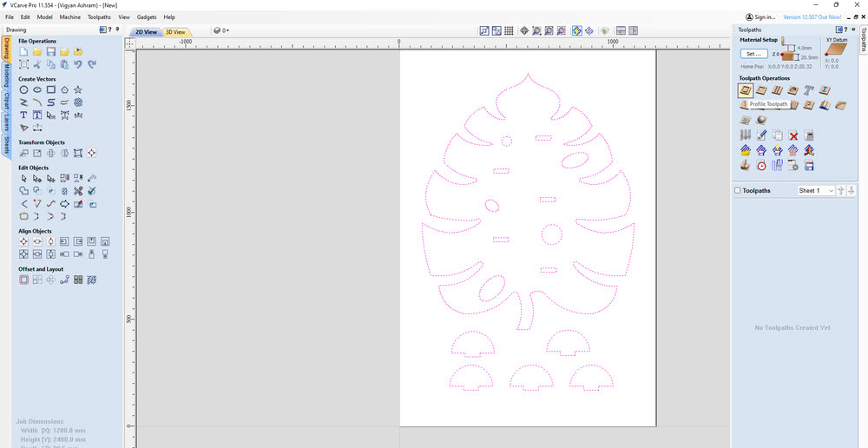
Task: Move toolpath down with the down arrow
Action: (x=852, y=190)
